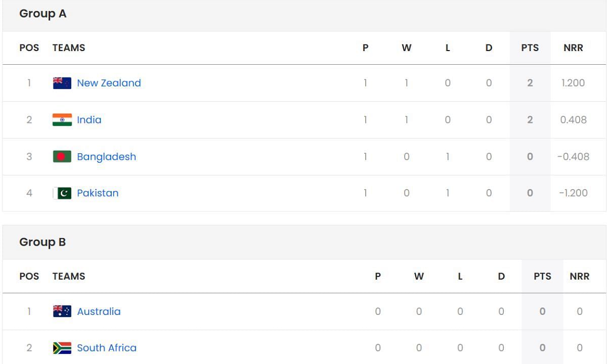
Task: Click the TEAMS column header in Group B
Action: pyautogui.click(x=69, y=277)
